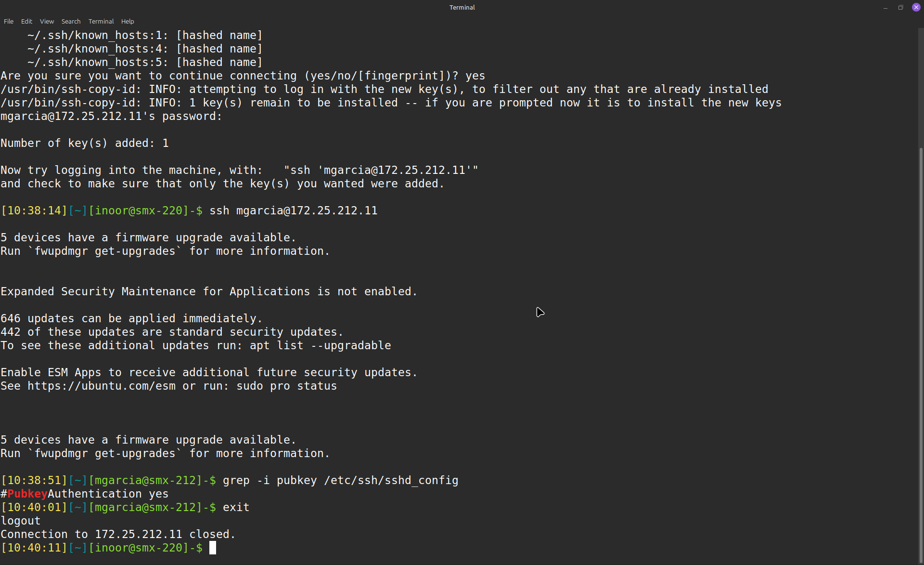Click '646 updates can be applied immediately.'

click(x=131, y=318)
